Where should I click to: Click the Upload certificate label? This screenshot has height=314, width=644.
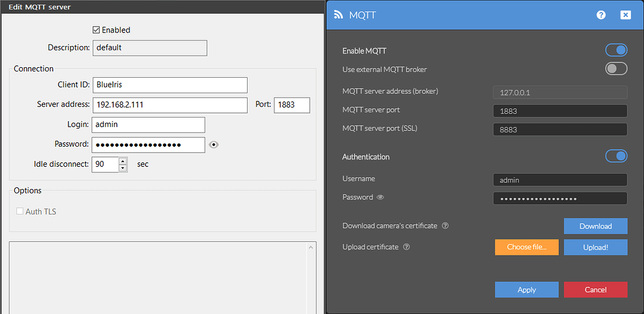tap(370, 247)
